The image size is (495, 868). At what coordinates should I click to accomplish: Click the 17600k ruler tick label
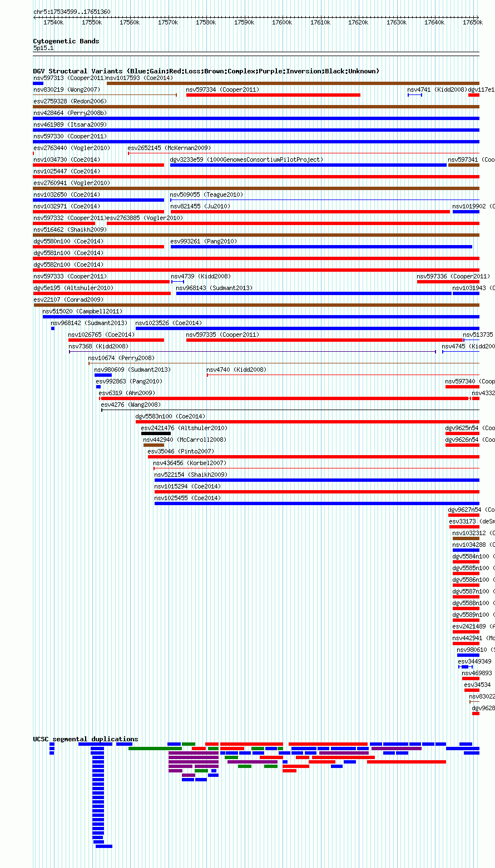point(282,22)
